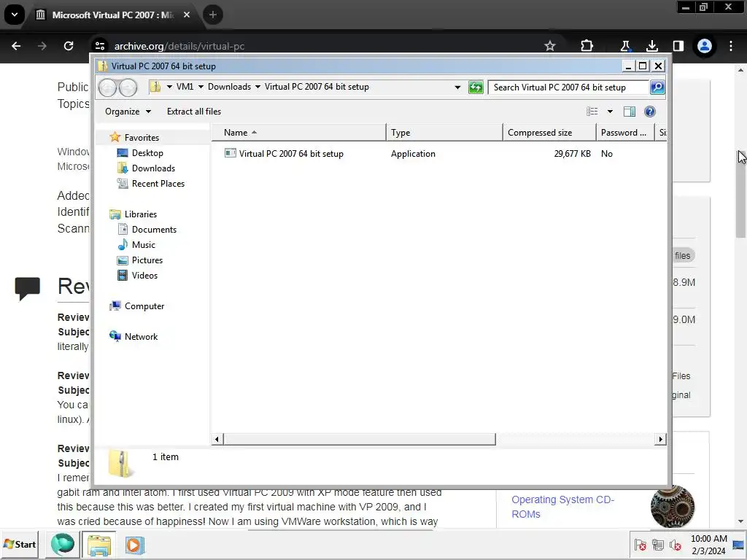The width and height of the screenshot is (747, 560).
Task: Open the view options dropdown arrow
Action: tap(610, 112)
